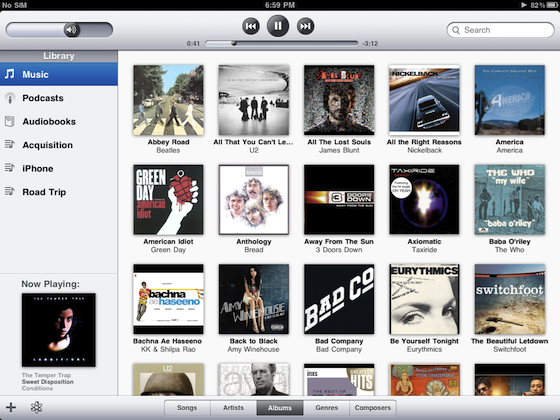Click the "Amy Winehouse" artist name
Viewport: 560px width, 420px height.
click(254, 349)
